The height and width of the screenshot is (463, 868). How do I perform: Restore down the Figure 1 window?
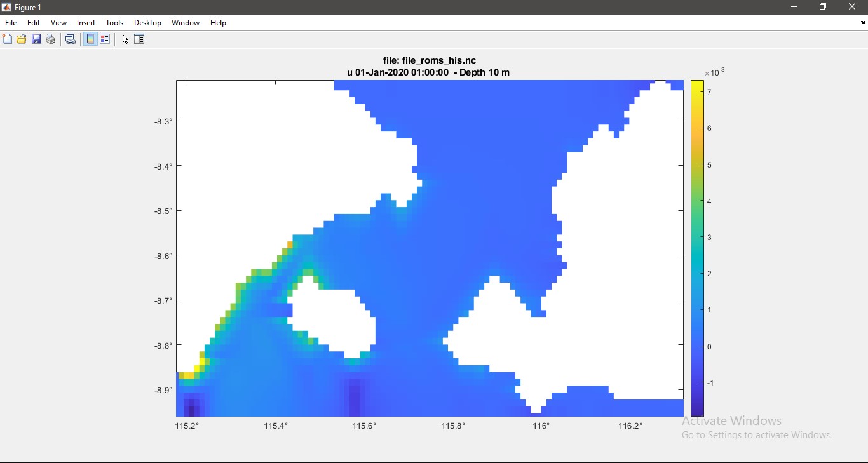(823, 7)
